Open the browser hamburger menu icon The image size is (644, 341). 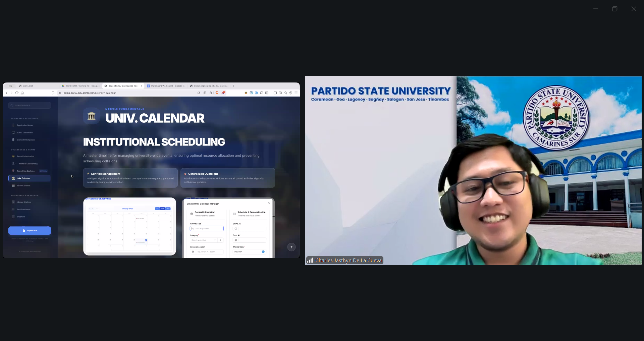pos(296,93)
